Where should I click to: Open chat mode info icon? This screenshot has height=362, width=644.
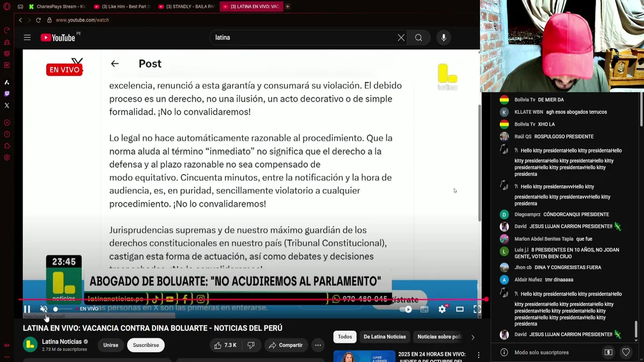tap(504, 352)
